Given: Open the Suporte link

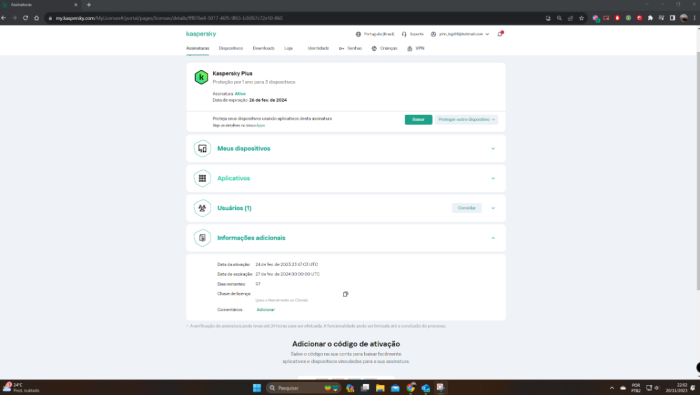Looking at the screenshot, I should 412,34.
